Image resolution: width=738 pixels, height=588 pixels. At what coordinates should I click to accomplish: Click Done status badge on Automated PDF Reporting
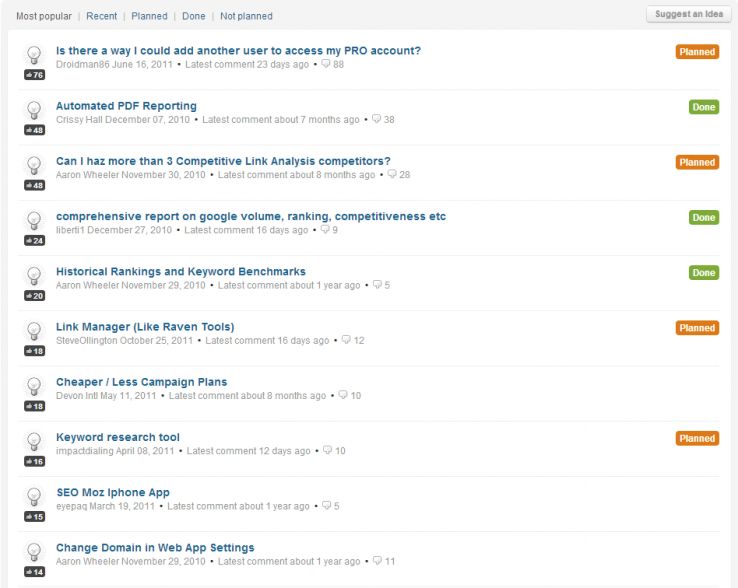[703, 107]
